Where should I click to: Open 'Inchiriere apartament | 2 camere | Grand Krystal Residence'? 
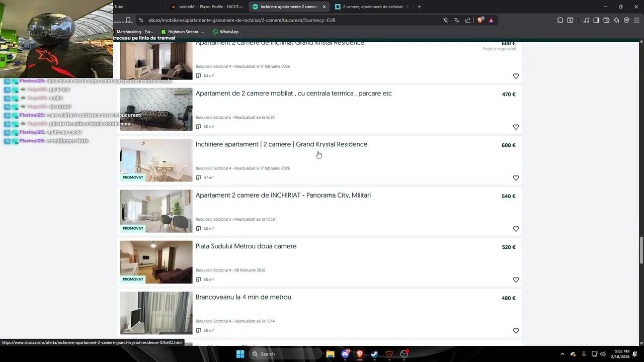[281, 144]
